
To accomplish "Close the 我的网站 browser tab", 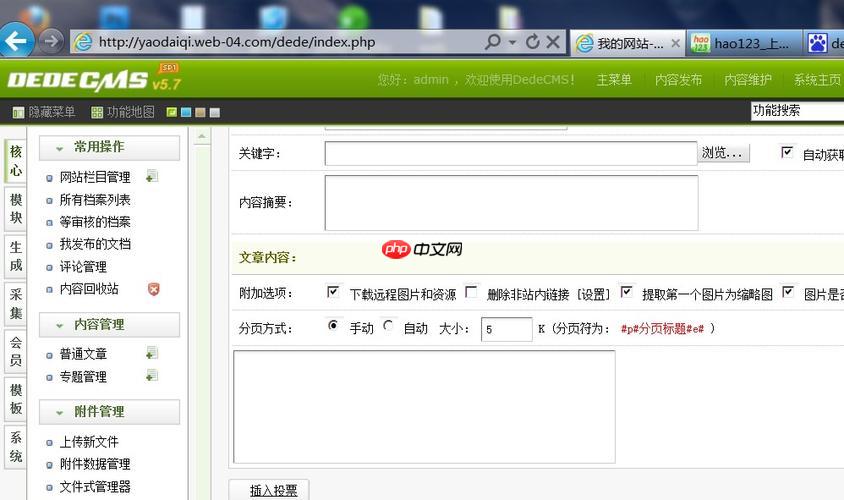I will coord(676,43).
